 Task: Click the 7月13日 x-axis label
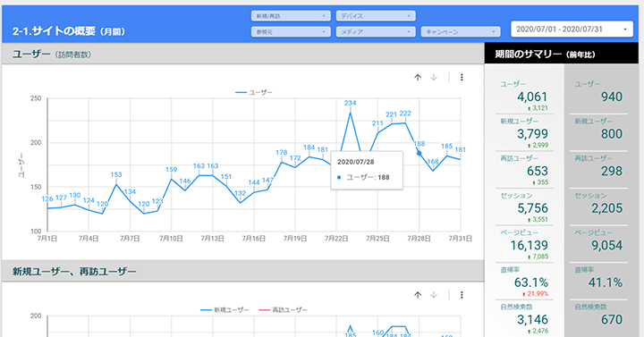(x=212, y=239)
